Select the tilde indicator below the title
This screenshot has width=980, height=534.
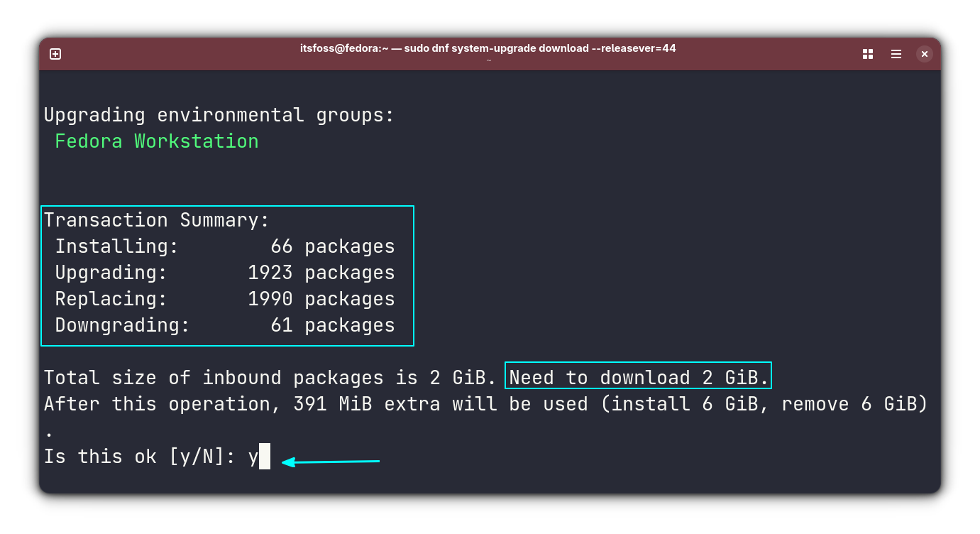[488, 61]
